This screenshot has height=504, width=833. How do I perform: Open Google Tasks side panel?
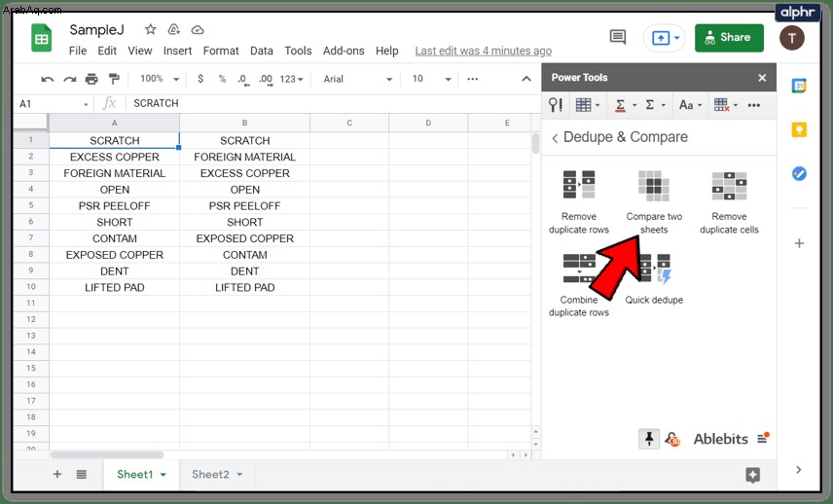tap(799, 173)
